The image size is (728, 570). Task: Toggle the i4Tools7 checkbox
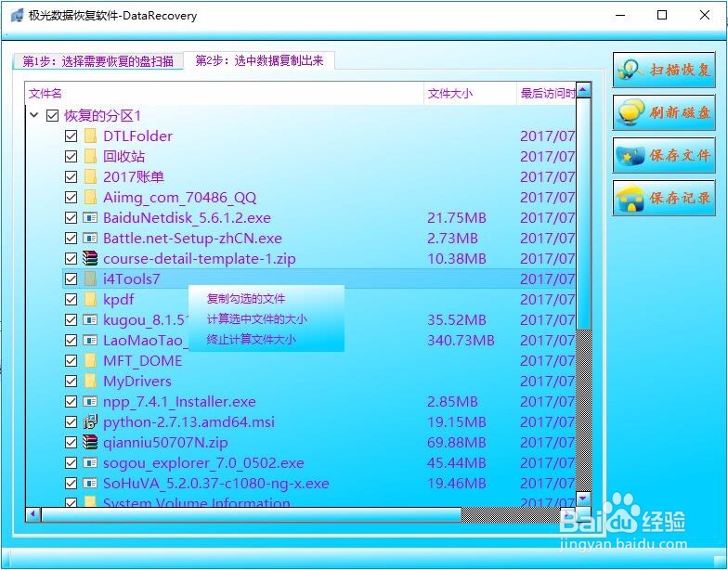(71, 279)
